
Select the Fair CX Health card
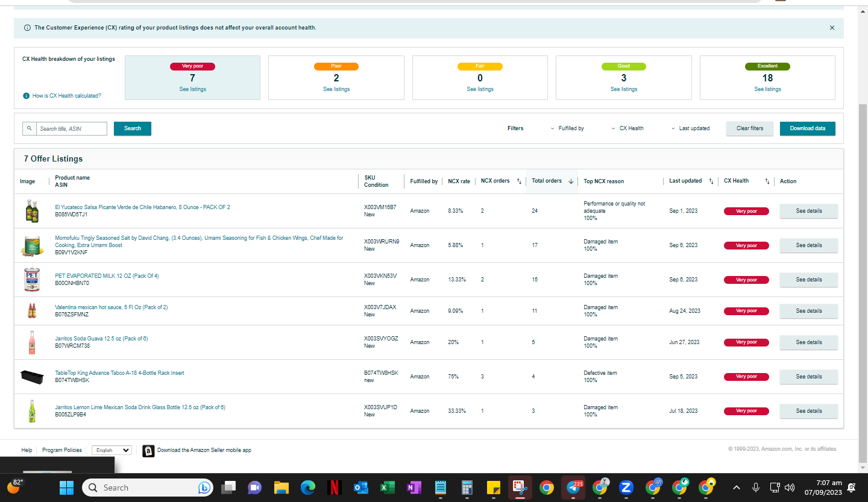(x=480, y=78)
